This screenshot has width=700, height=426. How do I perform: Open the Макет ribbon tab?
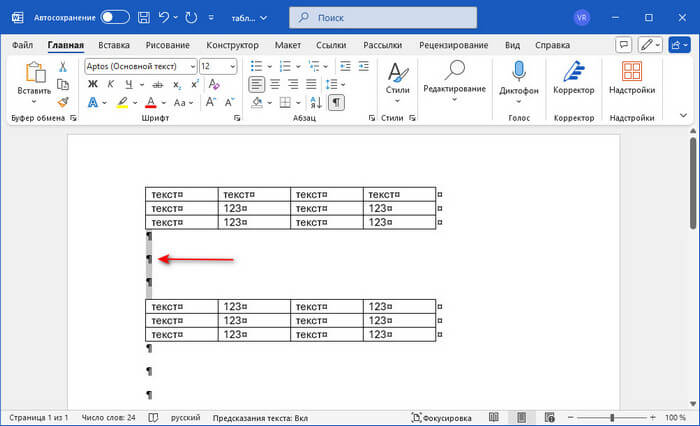tap(288, 45)
